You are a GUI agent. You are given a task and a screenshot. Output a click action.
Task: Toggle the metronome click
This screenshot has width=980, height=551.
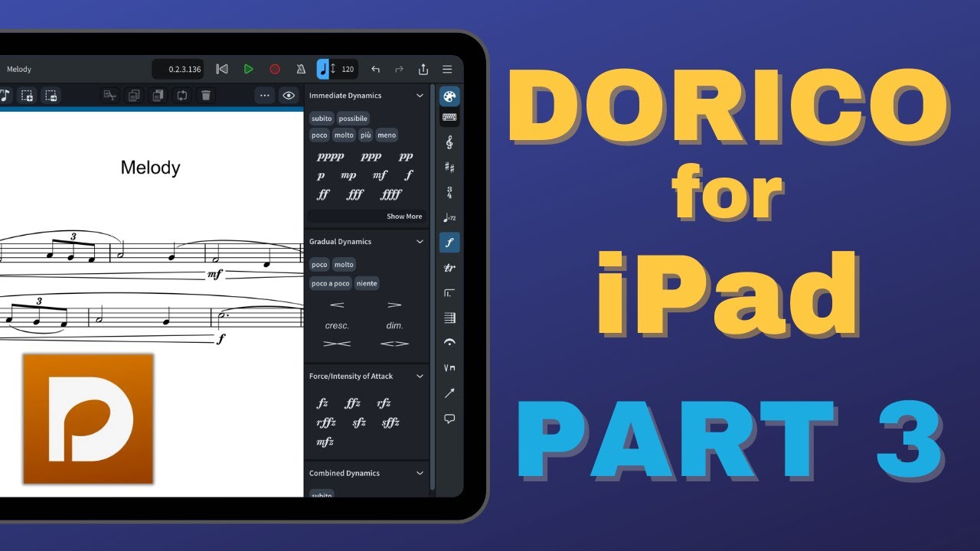pyautogui.click(x=301, y=69)
